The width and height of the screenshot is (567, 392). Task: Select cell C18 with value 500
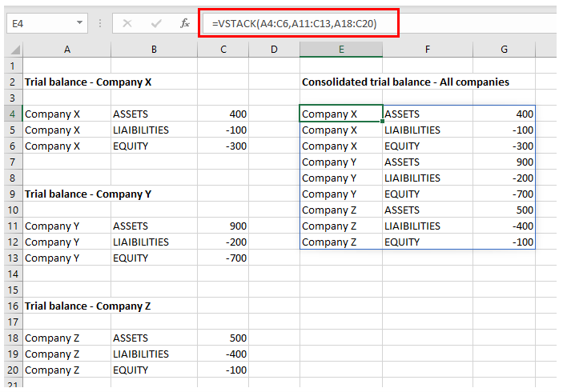pos(223,338)
